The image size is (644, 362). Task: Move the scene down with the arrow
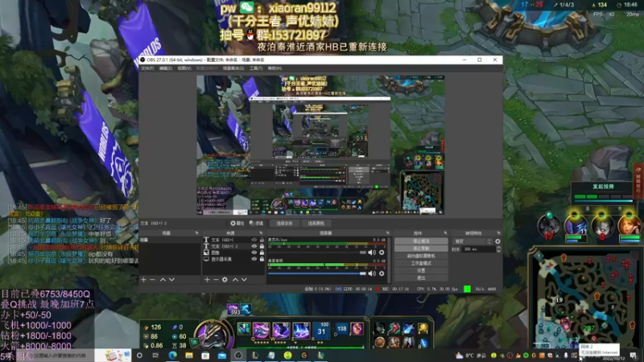pos(171,279)
